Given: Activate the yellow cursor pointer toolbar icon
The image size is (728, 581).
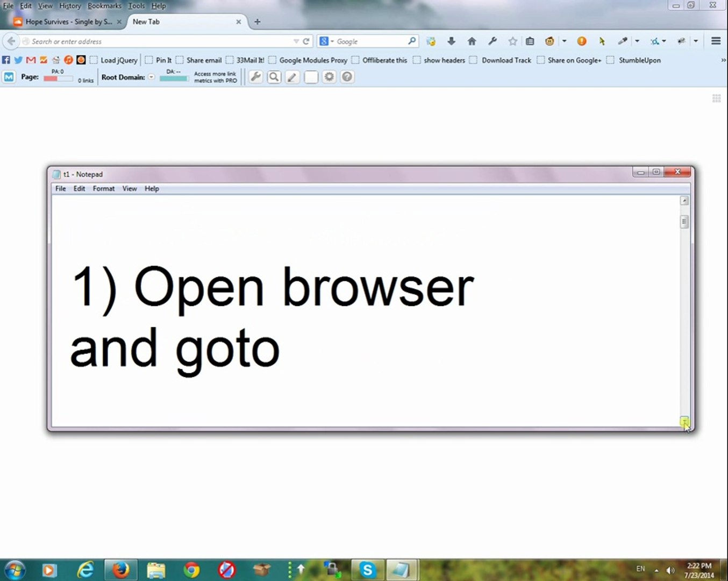Looking at the screenshot, I should click(602, 41).
